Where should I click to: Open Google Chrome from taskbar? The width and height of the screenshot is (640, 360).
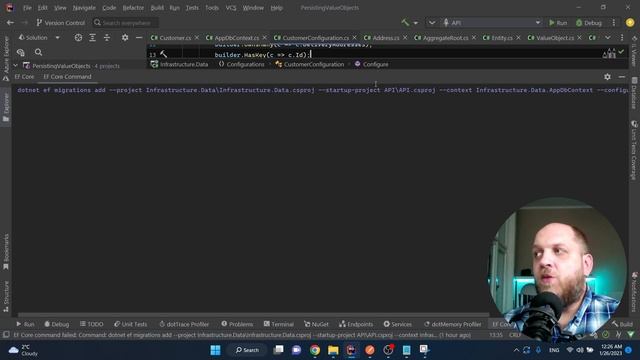315,350
